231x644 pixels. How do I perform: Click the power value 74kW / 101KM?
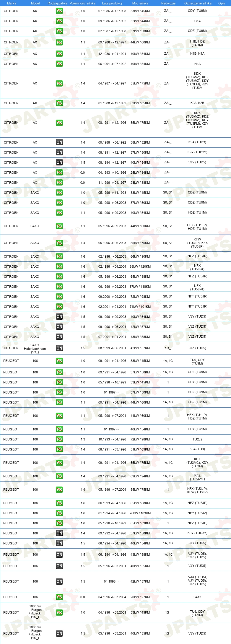140,307
